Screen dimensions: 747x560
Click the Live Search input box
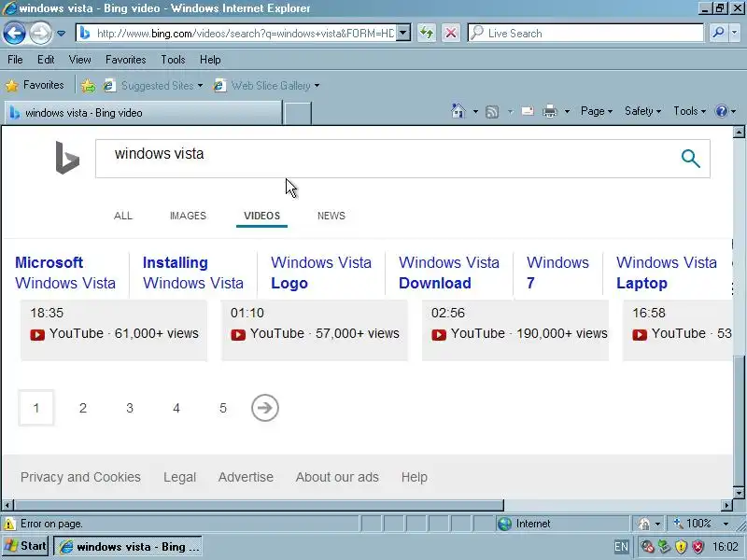[585, 33]
